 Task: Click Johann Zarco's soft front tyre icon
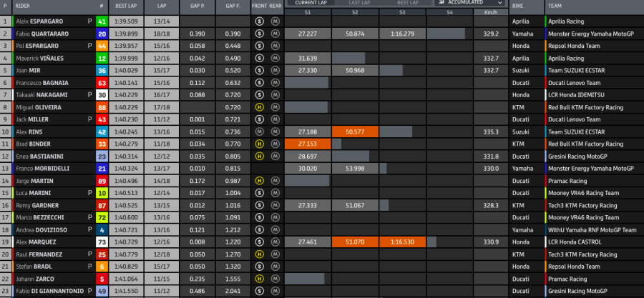tap(260, 279)
